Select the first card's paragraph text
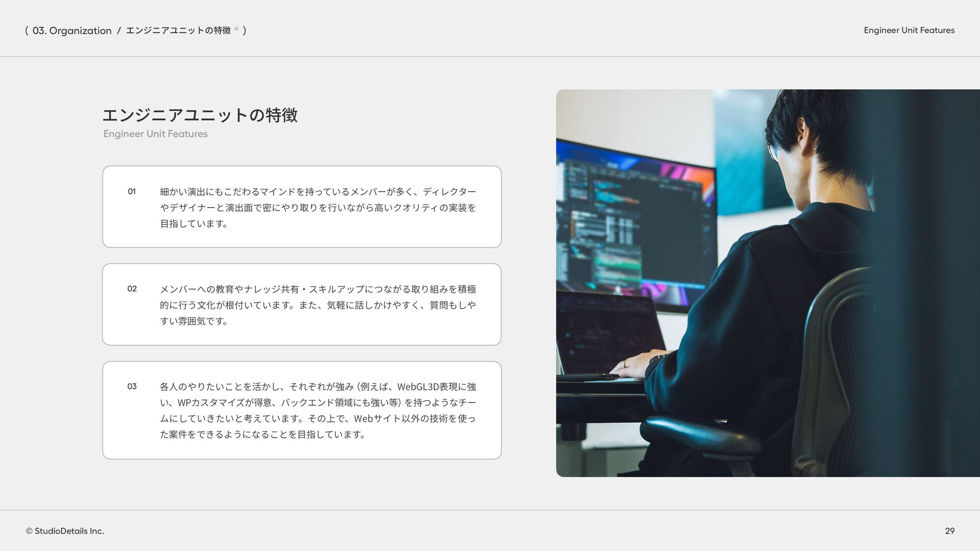The image size is (980, 551). 317,207
